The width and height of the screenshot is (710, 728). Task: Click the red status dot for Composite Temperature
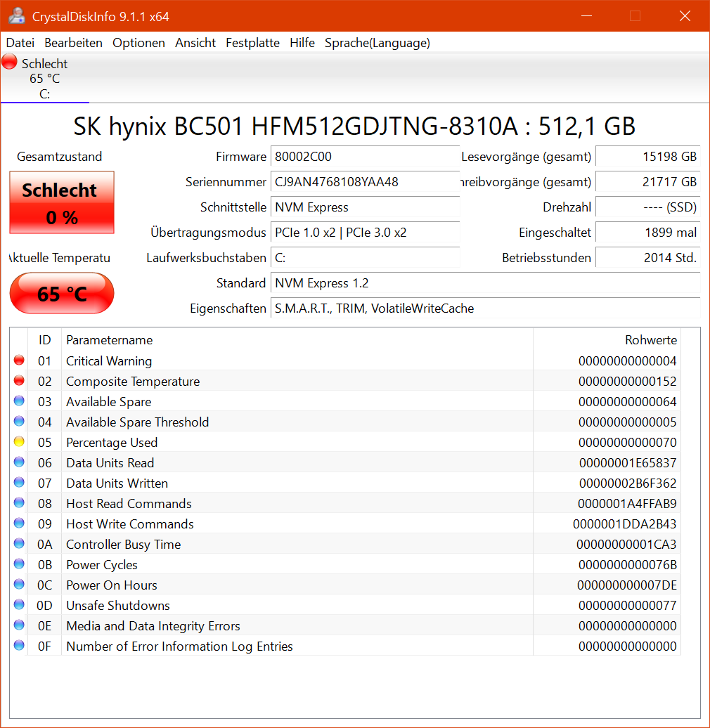[x=19, y=380]
